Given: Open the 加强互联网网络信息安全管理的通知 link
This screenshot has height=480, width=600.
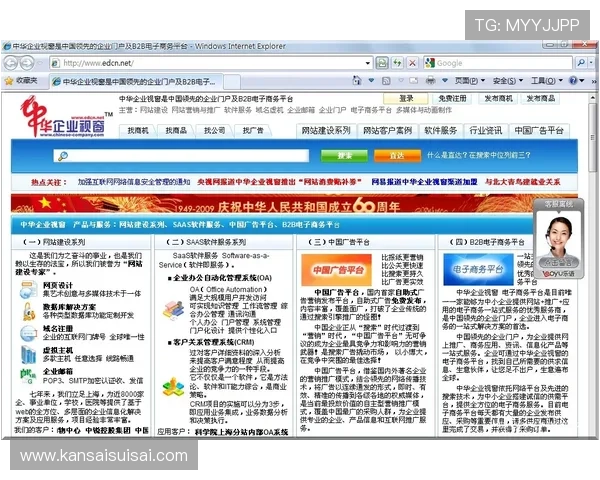Looking at the screenshot, I should pos(134,182).
